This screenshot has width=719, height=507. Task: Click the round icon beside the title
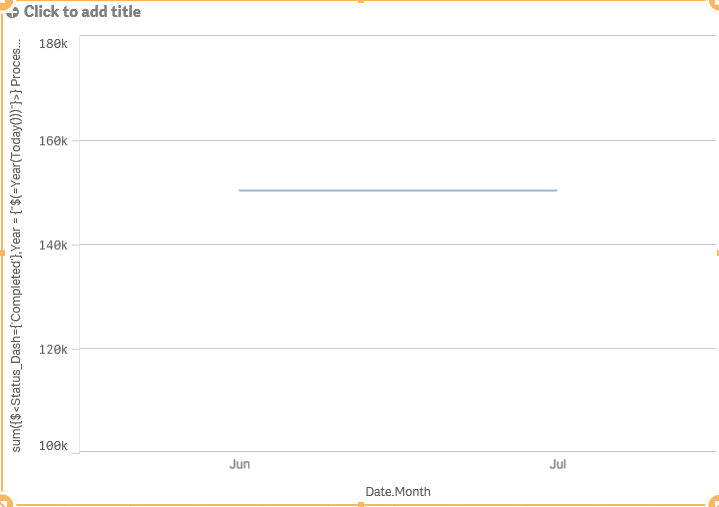(12, 12)
